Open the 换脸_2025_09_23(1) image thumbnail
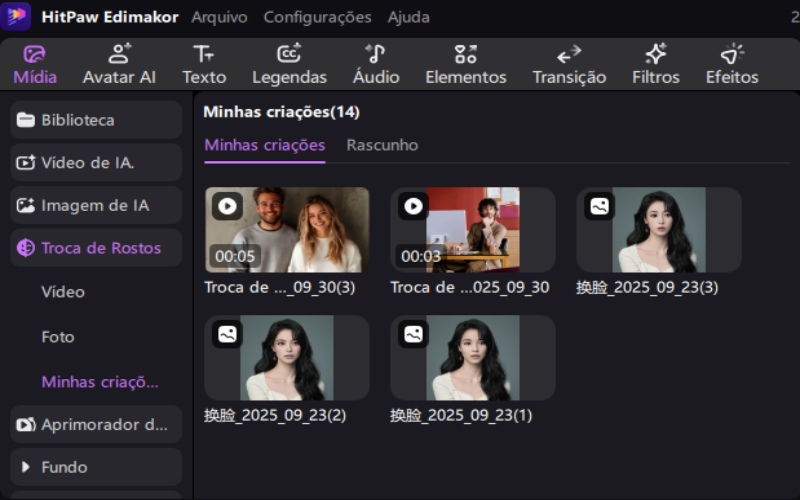This screenshot has width=800, height=500. pyautogui.click(x=473, y=358)
